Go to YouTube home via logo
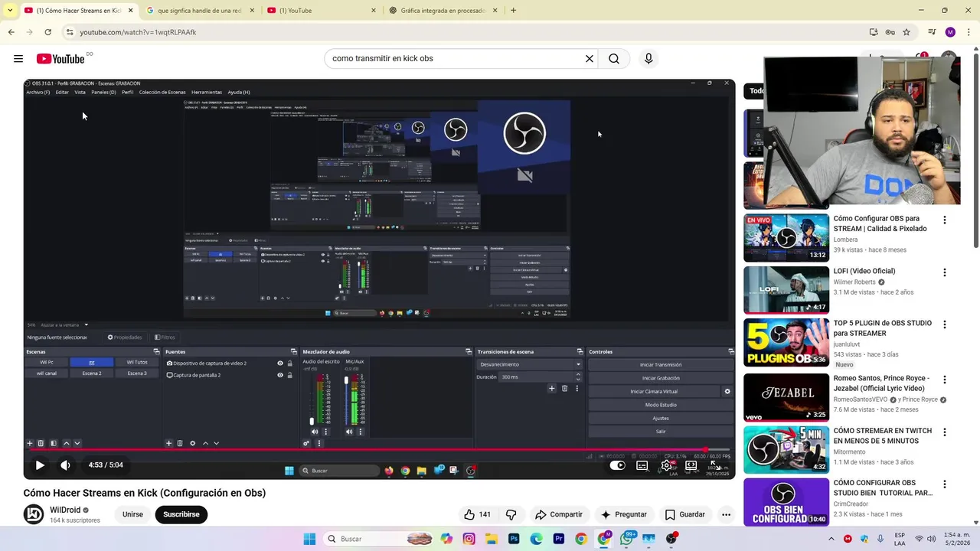This screenshot has height=551, width=980. click(60, 59)
